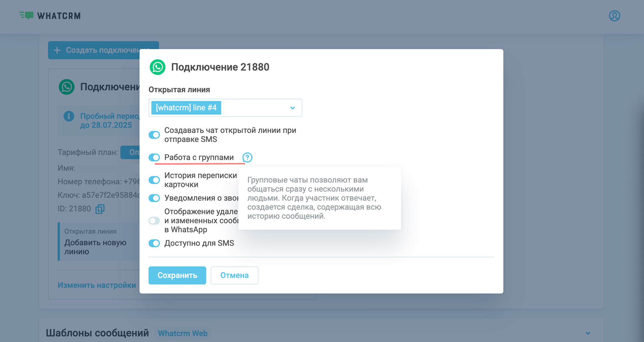Open the 'Изменить настройки' link
644x342 pixels.
point(97,285)
